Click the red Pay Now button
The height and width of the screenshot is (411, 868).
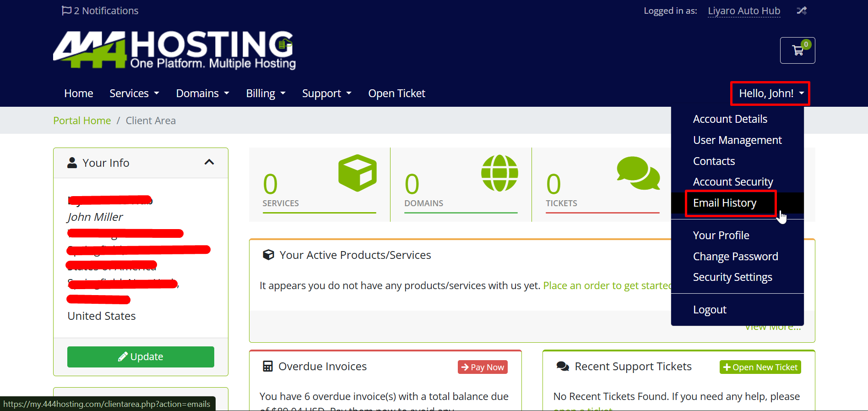[x=483, y=367]
